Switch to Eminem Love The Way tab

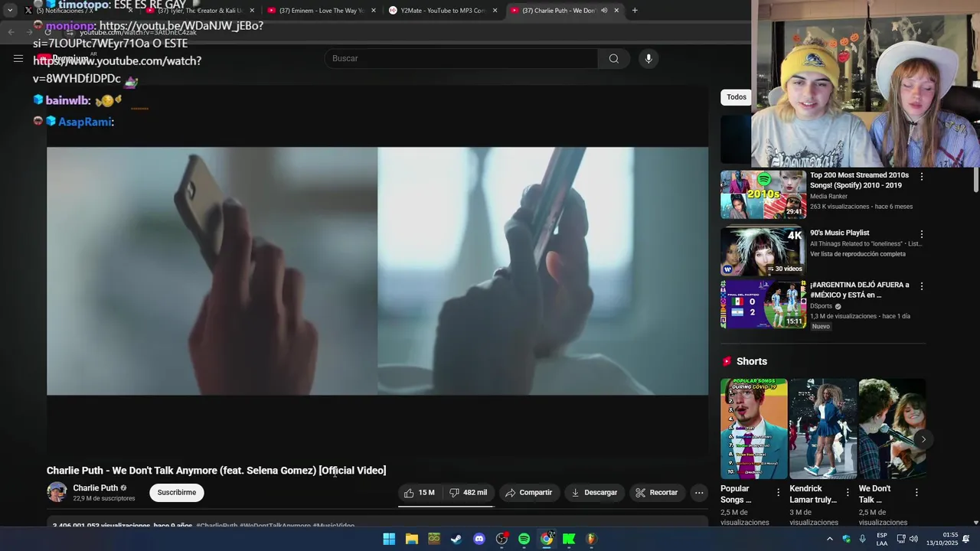322,11
